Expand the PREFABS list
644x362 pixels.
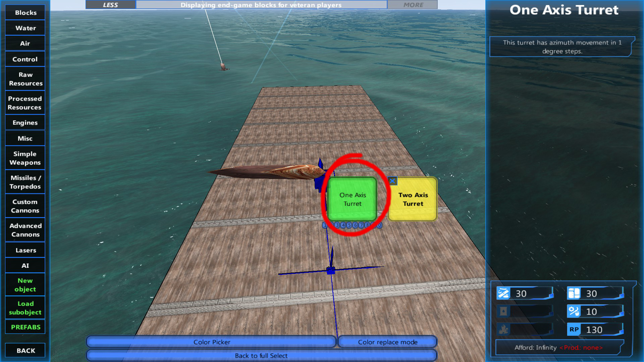coord(25,327)
